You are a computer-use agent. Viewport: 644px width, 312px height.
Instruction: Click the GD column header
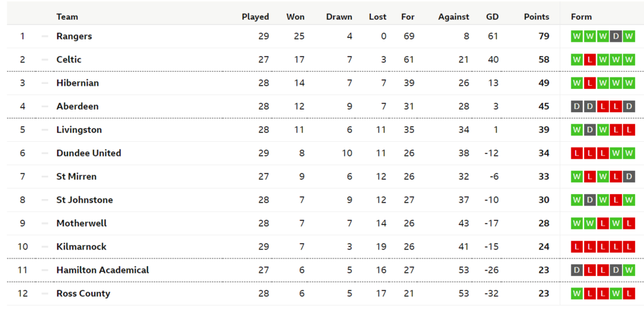[492, 17]
